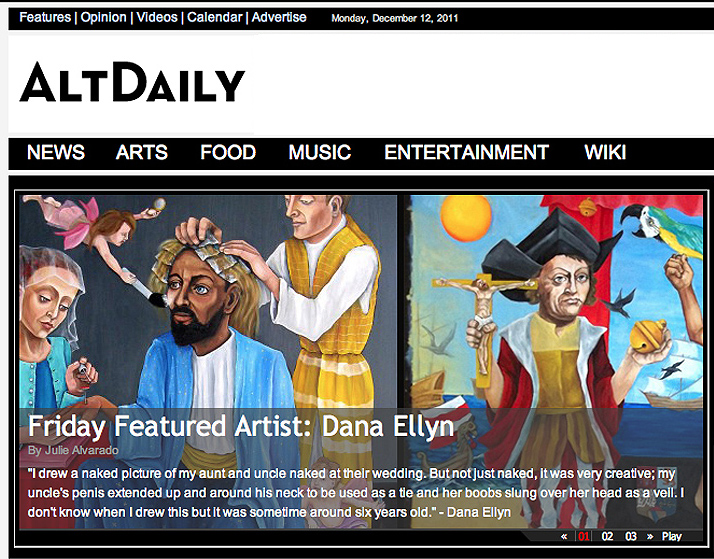
Task: Open the Friday Featured Artist: Dana Ellyn headline
Action: pos(241,427)
